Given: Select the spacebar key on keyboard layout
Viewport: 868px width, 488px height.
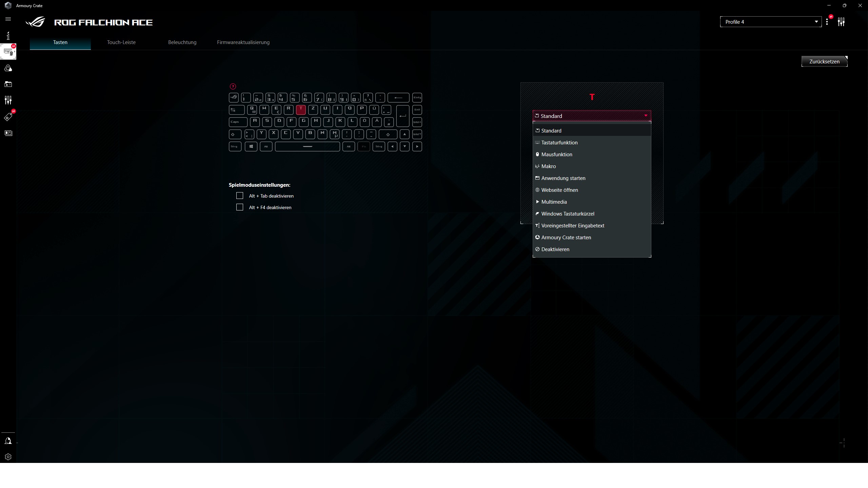Looking at the screenshot, I should point(307,146).
